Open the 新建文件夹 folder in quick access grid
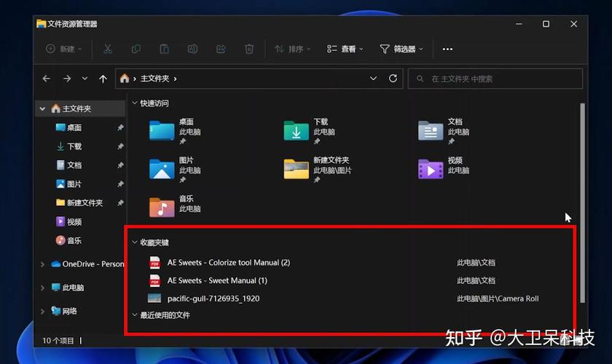The height and width of the screenshot is (364, 612). point(318,169)
